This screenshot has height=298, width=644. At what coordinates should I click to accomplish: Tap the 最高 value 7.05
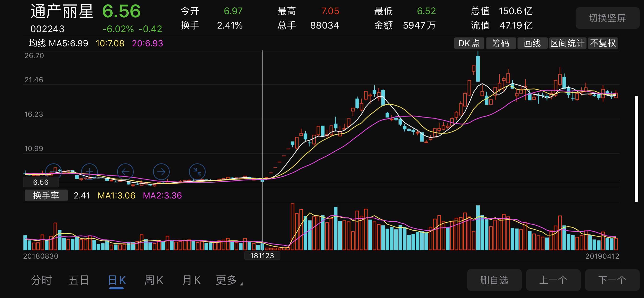(x=330, y=11)
